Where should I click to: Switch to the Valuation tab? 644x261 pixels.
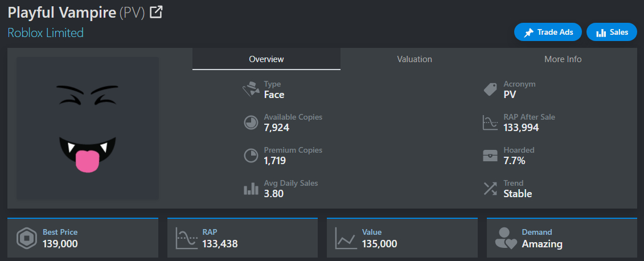point(415,59)
